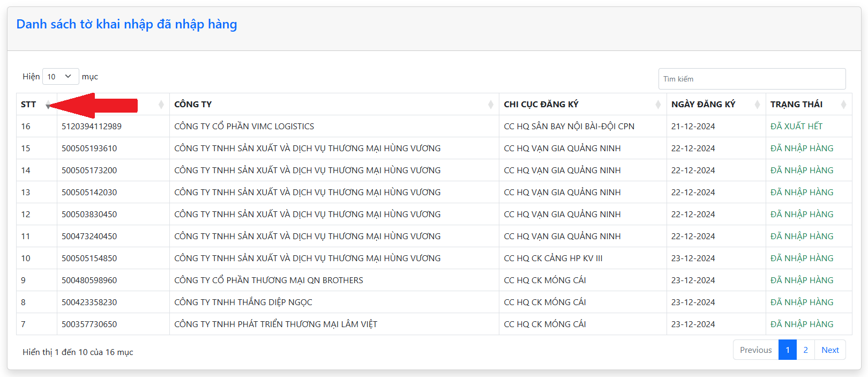Click the ĐÃ XUẤT HẾT status in row 16
This screenshot has width=868, height=377.
(x=796, y=127)
